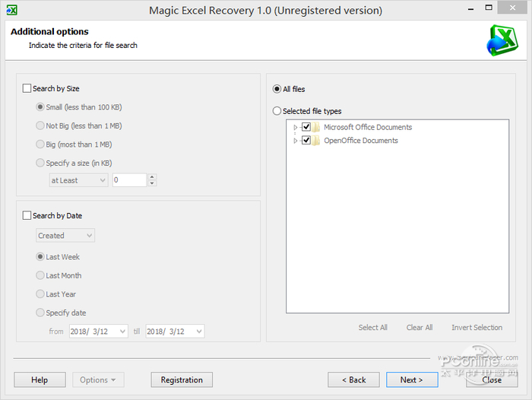The width and height of the screenshot is (532, 400).
Task: Uncheck Microsoft Office Documents checkbox
Action: click(x=306, y=127)
